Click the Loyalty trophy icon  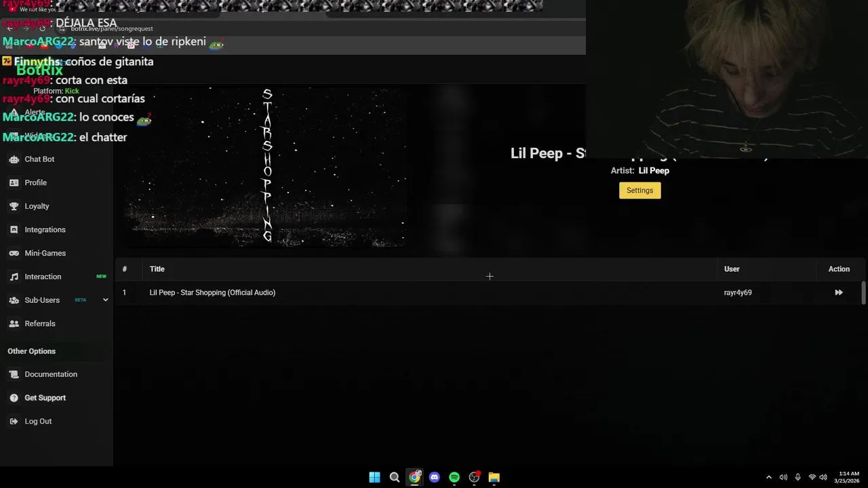click(14, 206)
